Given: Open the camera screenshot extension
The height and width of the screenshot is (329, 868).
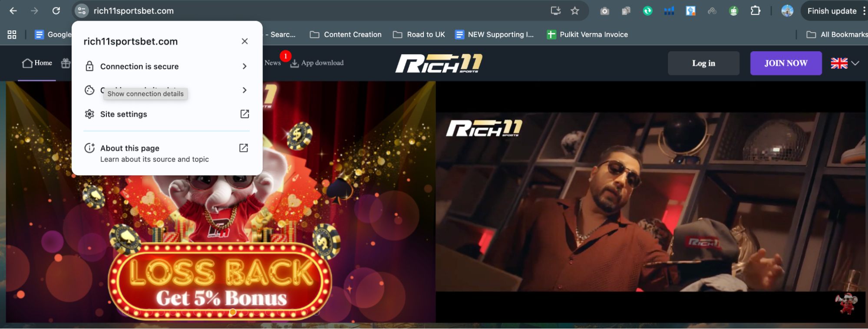Looking at the screenshot, I should (604, 11).
